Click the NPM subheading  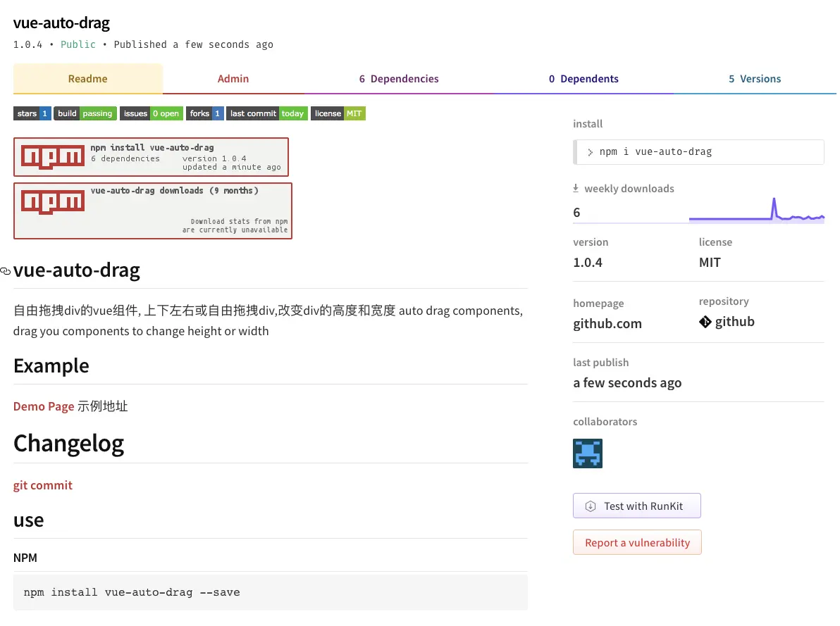(x=25, y=558)
